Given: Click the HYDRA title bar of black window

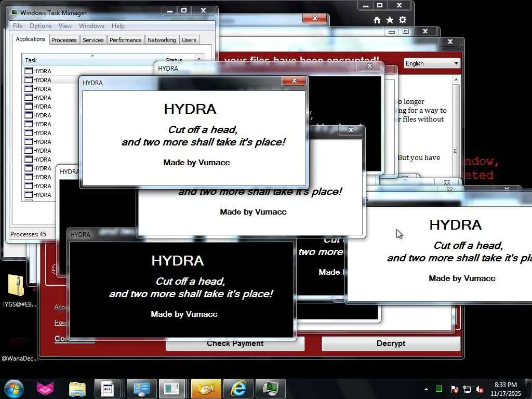Looking at the screenshot, I should pos(80,234).
